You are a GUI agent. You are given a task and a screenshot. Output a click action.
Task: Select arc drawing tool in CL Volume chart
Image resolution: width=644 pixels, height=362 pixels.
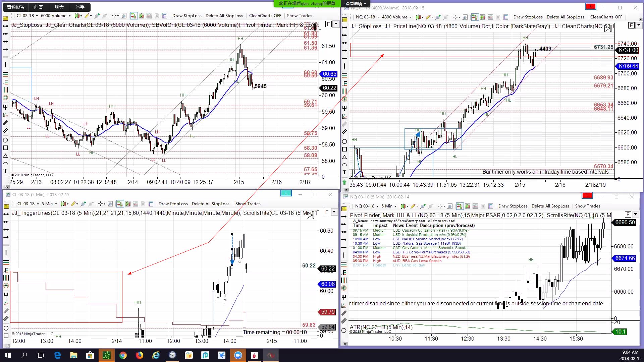5,164
